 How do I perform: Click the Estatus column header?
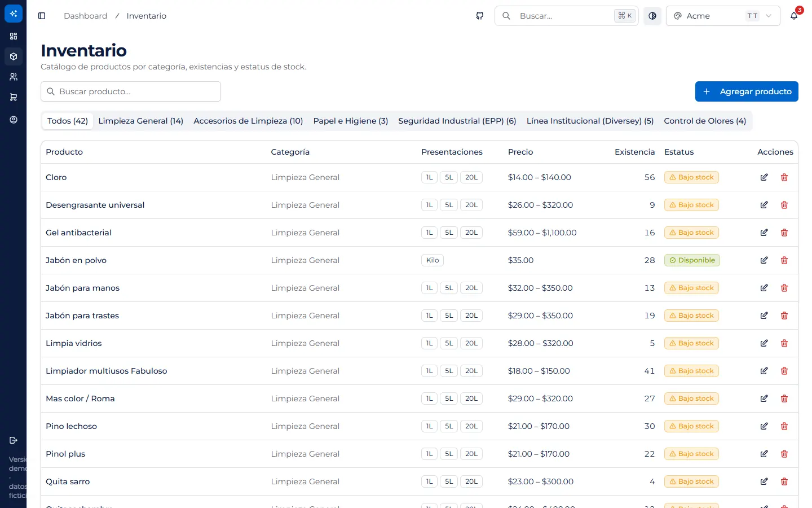tap(679, 152)
